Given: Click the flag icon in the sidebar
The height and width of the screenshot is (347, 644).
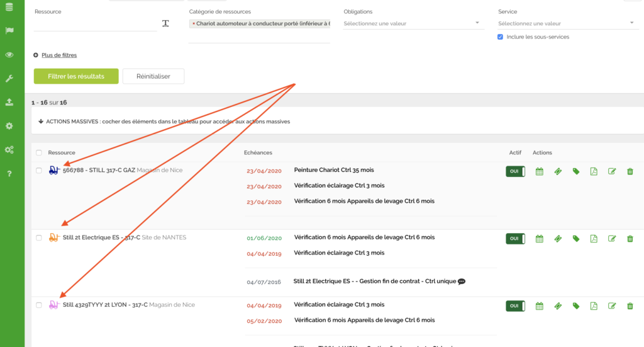Looking at the screenshot, I should tap(9, 31).
